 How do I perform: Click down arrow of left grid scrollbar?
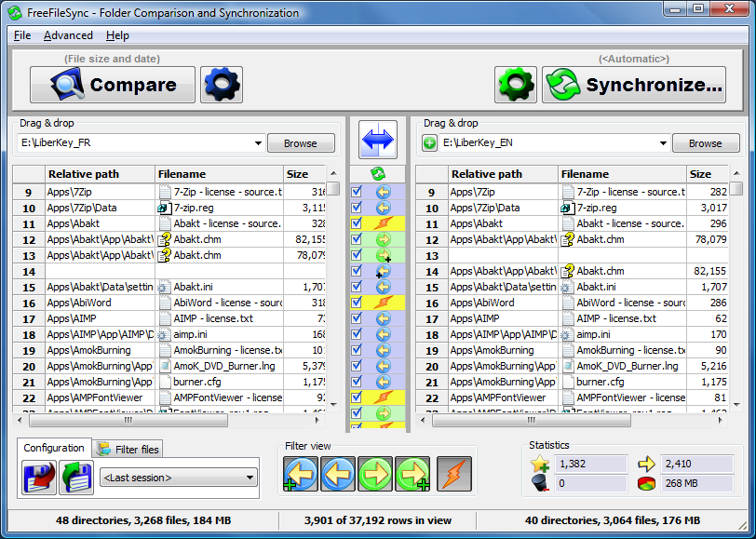(x=333, y=405)
